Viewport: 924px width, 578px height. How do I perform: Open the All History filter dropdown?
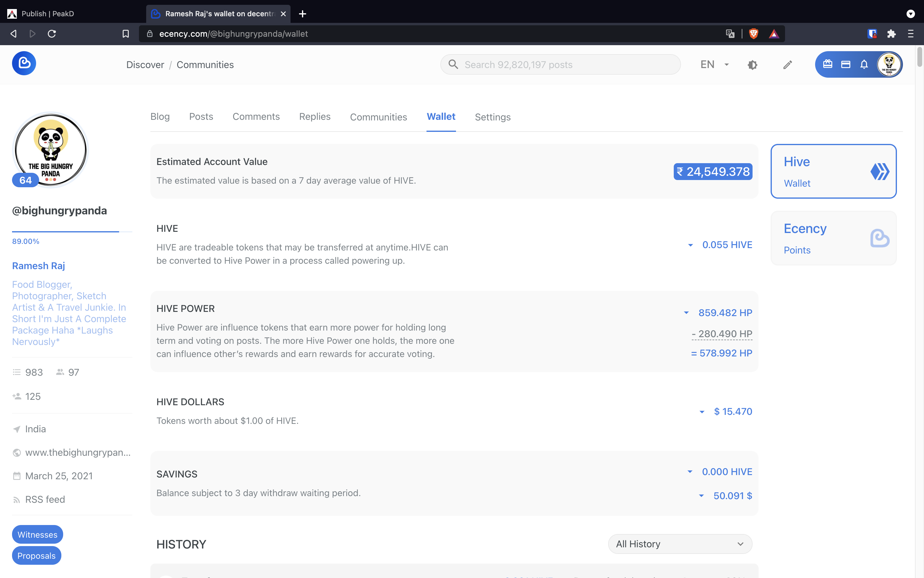(x=680, y=544)
